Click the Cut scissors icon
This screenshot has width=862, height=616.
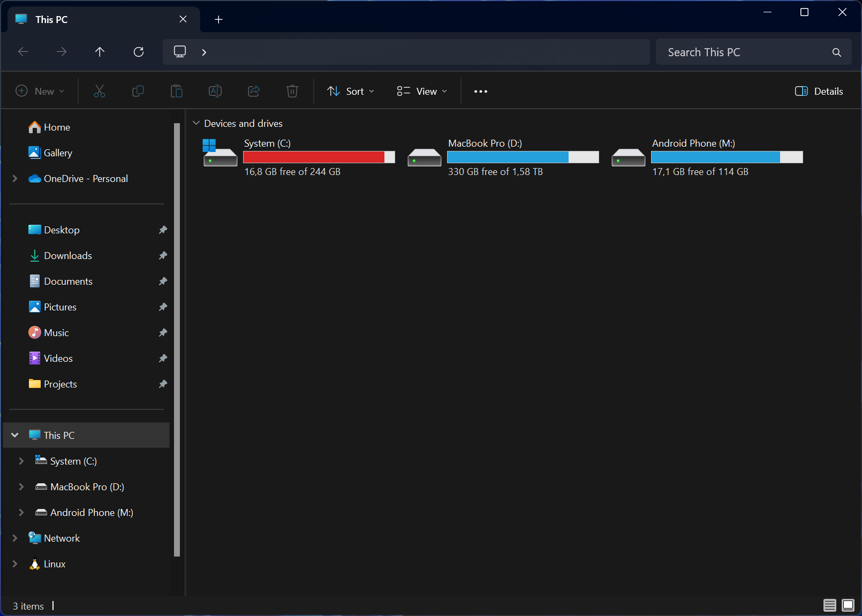(x=100, y=91)
